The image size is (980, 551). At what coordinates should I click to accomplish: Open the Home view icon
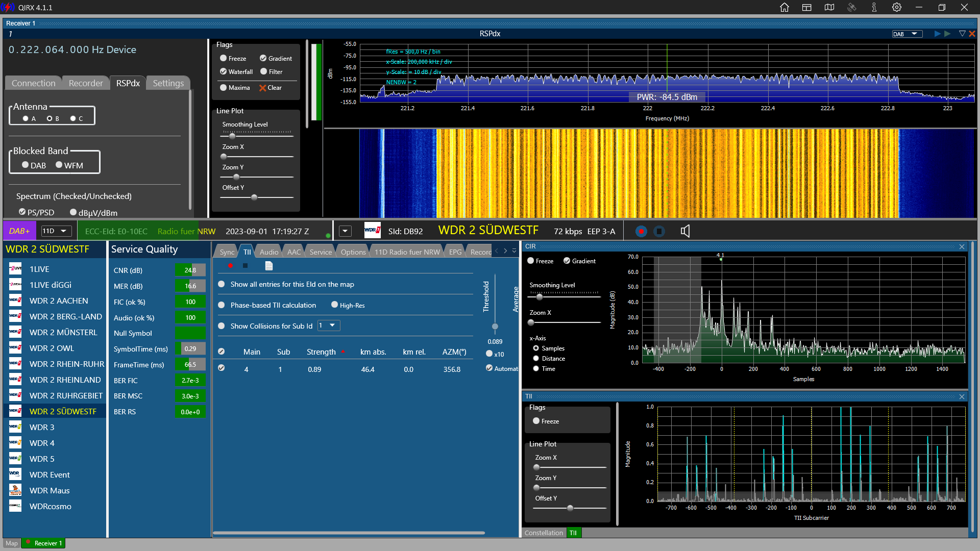pyautogui.click(x=785, y=7)
